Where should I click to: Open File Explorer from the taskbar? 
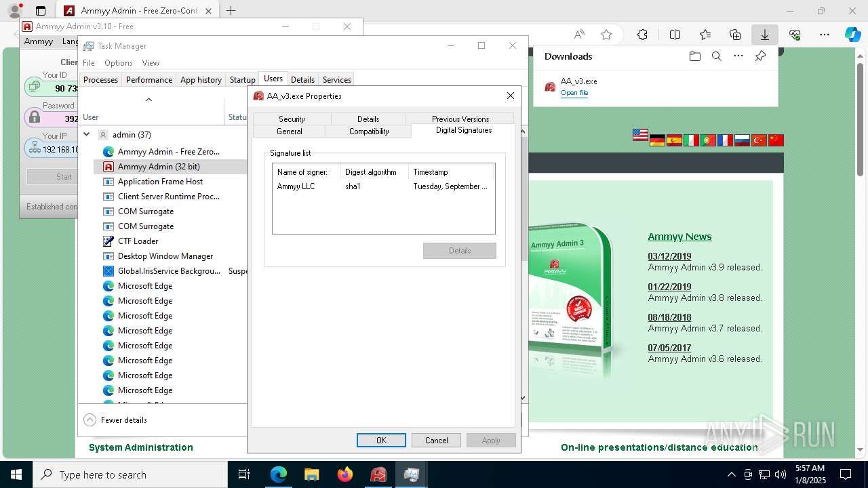click(312, 474)
